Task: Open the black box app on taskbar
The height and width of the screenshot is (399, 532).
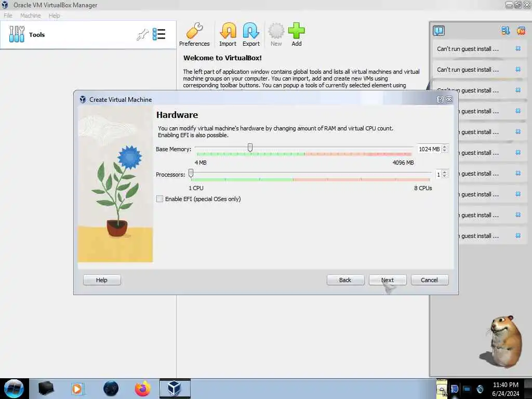Action: point(46,389)
